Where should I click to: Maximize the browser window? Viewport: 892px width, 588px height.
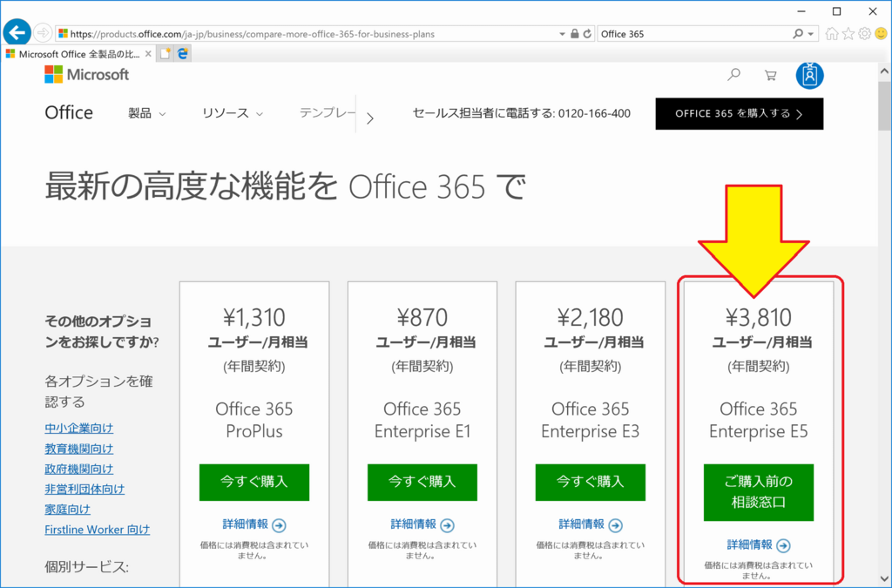(x=837, y=10)
